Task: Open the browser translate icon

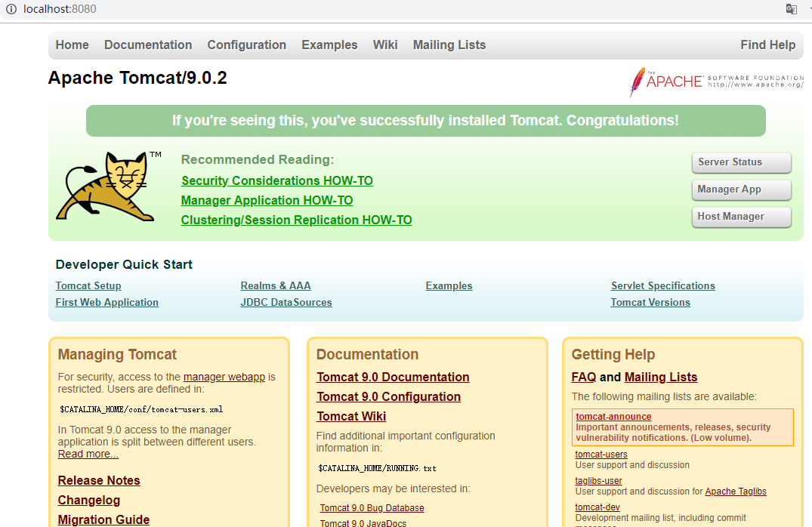Action: coord(790,8)
